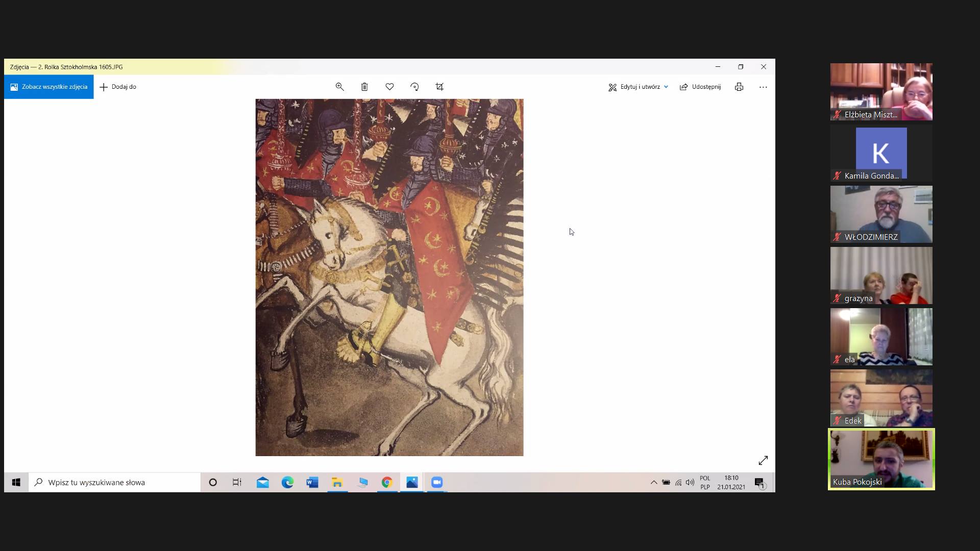The width and height of the screenshot is (980, 551).
Task: Open Task View on the taskbar
Action: 237,482
